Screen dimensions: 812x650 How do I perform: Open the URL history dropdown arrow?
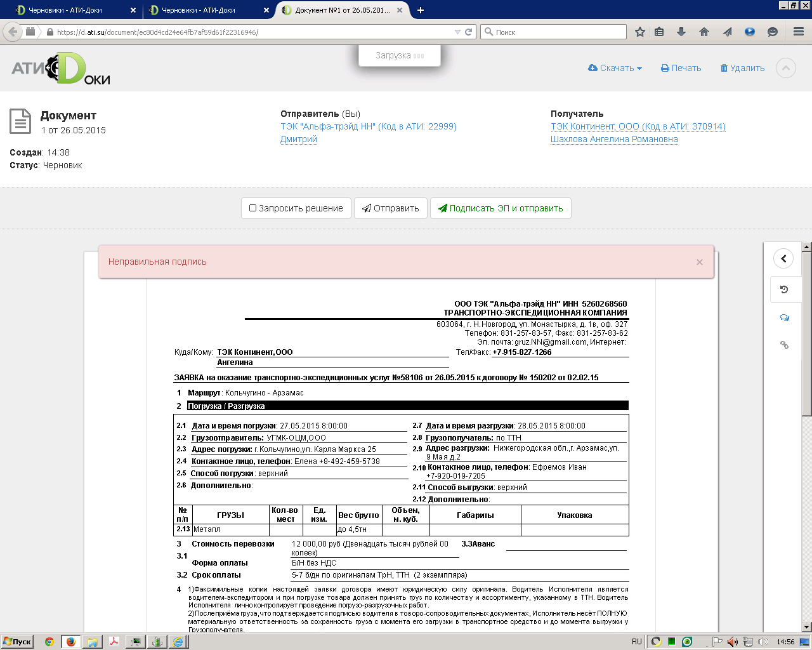(x=457, y=32)
